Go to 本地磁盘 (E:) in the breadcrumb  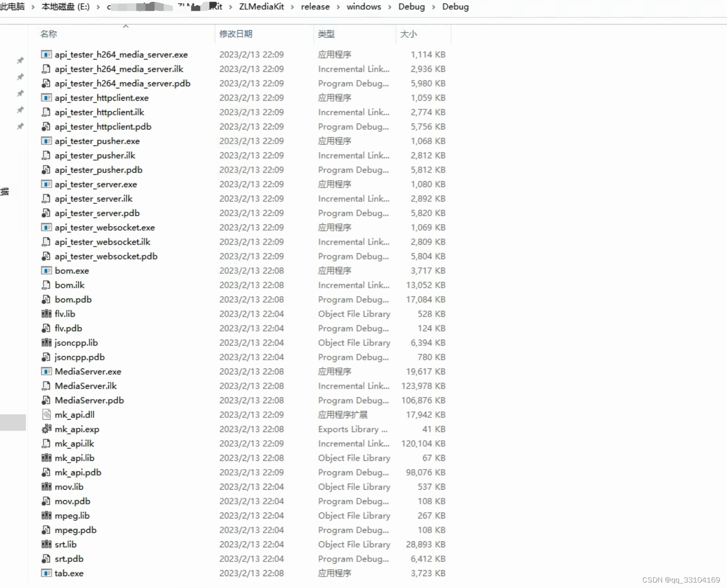[65, 7]
